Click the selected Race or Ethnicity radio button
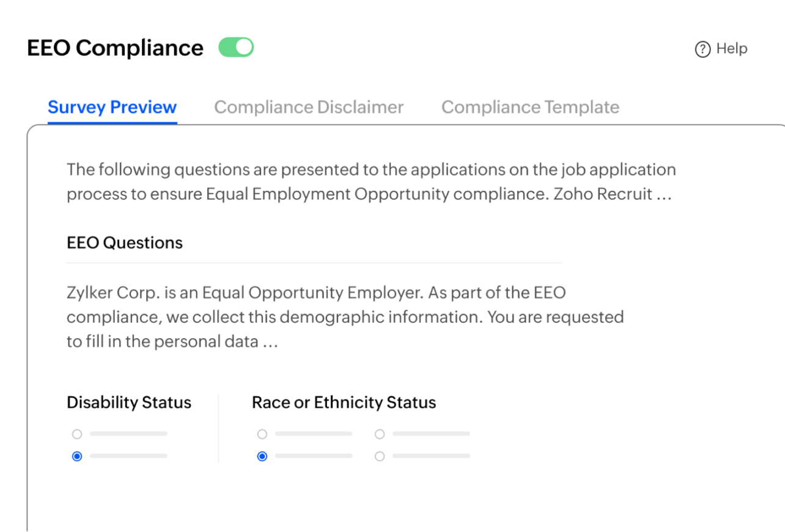785x532 pixels. [x=262, y=456]
